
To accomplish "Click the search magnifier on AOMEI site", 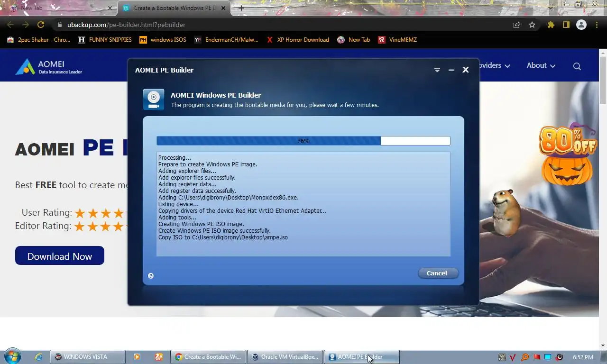I will (577, 66).
